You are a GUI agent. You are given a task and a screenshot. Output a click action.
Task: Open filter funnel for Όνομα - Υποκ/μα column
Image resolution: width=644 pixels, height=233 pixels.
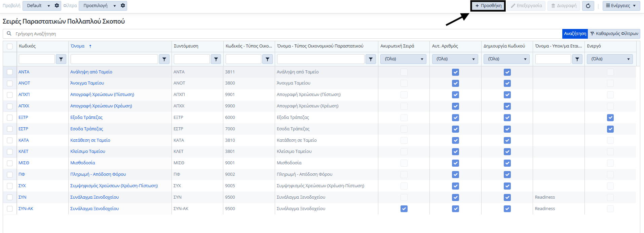(577, 59)
